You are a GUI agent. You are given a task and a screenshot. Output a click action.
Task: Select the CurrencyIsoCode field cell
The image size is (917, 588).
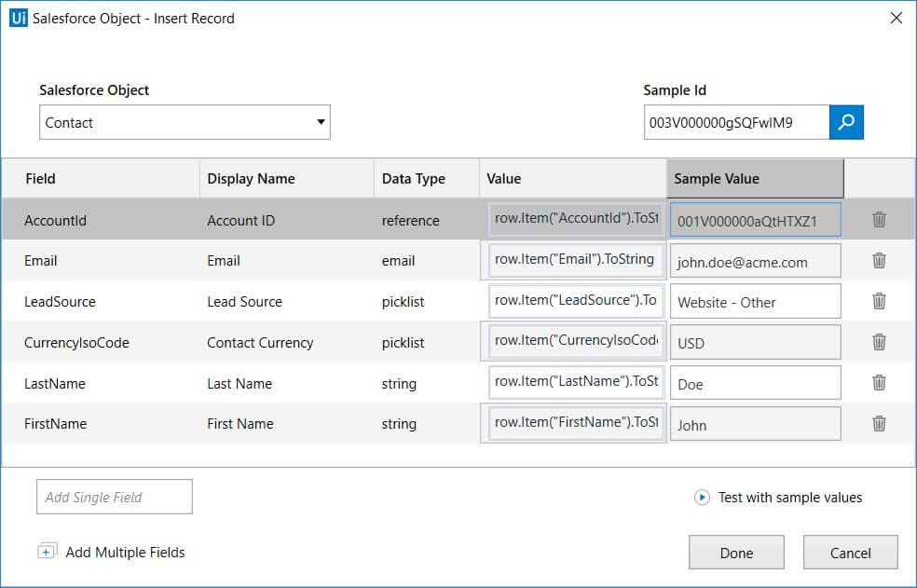point(76,343)
